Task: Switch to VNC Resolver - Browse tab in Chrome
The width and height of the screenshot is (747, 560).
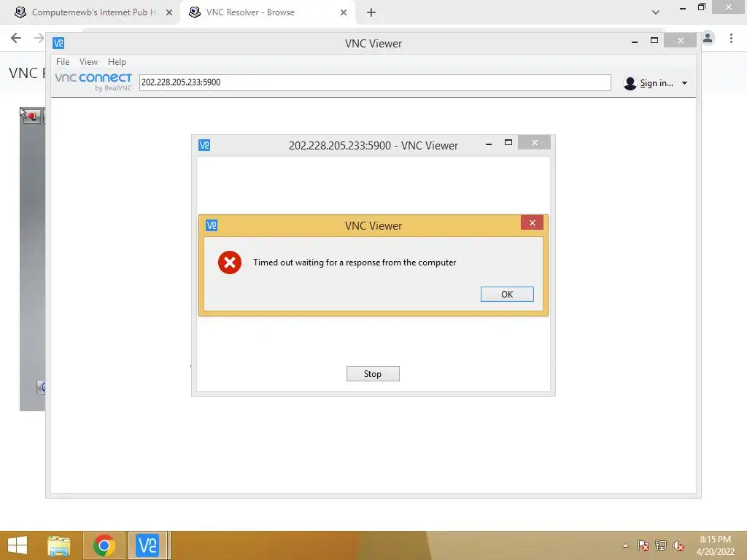Action: (267, 12)
